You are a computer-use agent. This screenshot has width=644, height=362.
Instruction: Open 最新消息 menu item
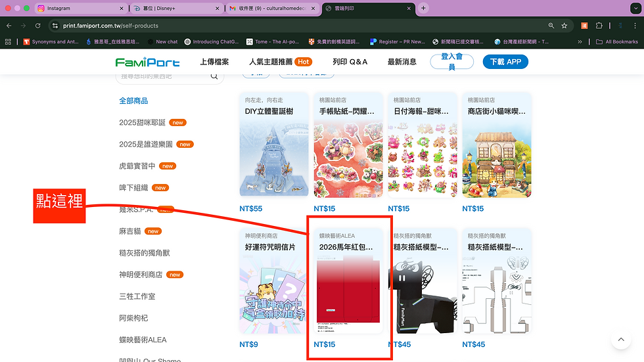pyautogui.click(x=402, y=62)
